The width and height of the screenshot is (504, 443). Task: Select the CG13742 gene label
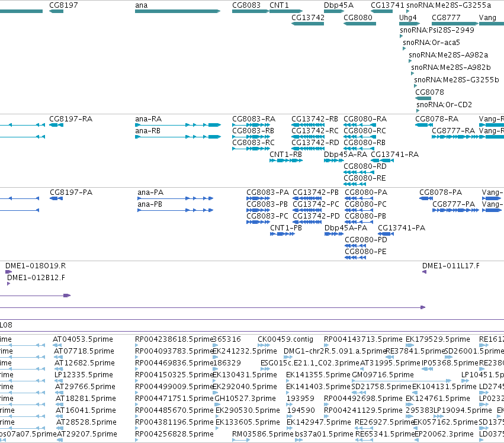click(308, 18)
